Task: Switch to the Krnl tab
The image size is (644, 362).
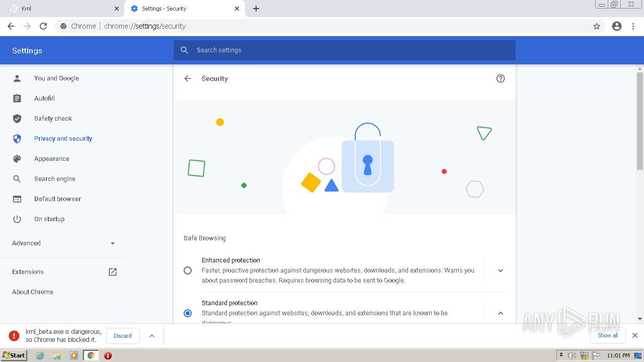Action: point(63,9)
